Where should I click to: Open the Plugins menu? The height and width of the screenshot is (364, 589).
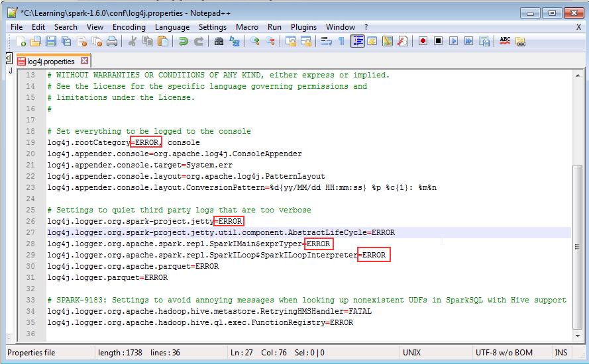pos(303,27)
